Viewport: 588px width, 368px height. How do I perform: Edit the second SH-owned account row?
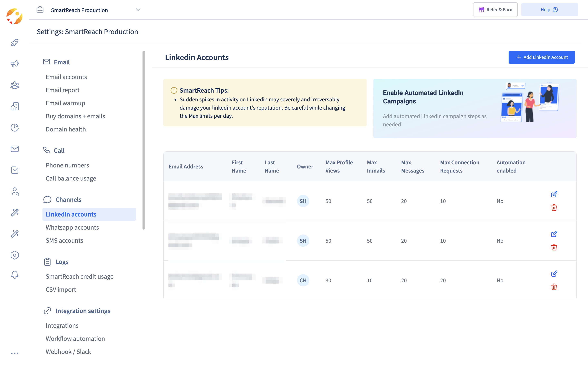pyautogui.click(x=554, y=234)
